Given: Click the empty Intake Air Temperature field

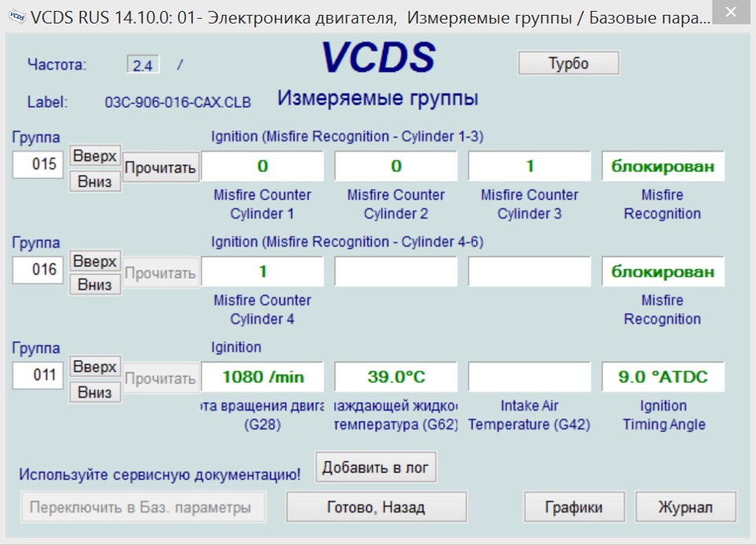Looking at the screenshot, I should (529, 376).
